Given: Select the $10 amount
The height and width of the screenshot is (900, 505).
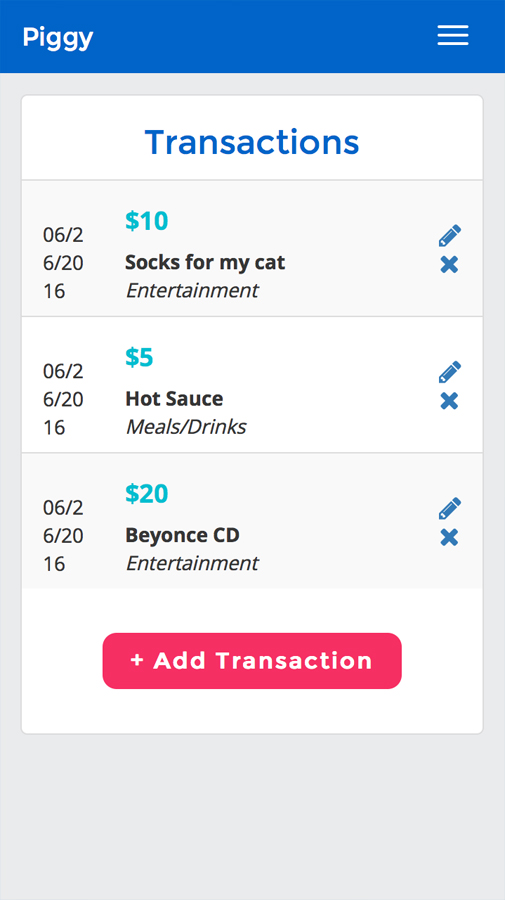Looking at the screenshot, I should (147, 221).
